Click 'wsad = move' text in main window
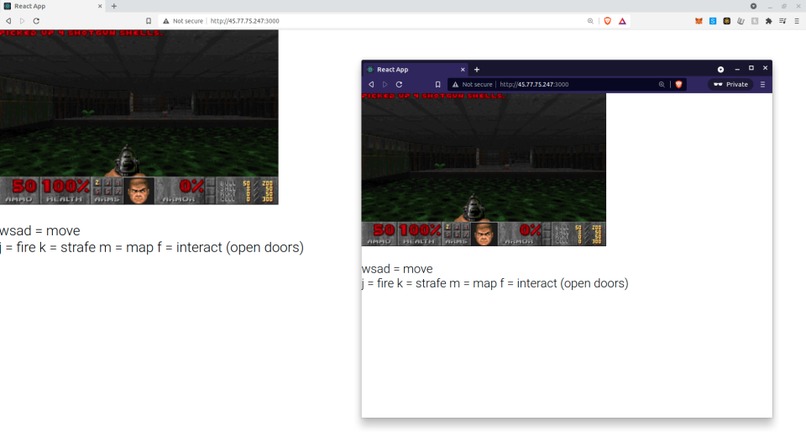The width and height of the screenshot is (806, 437). click(40, 231)
